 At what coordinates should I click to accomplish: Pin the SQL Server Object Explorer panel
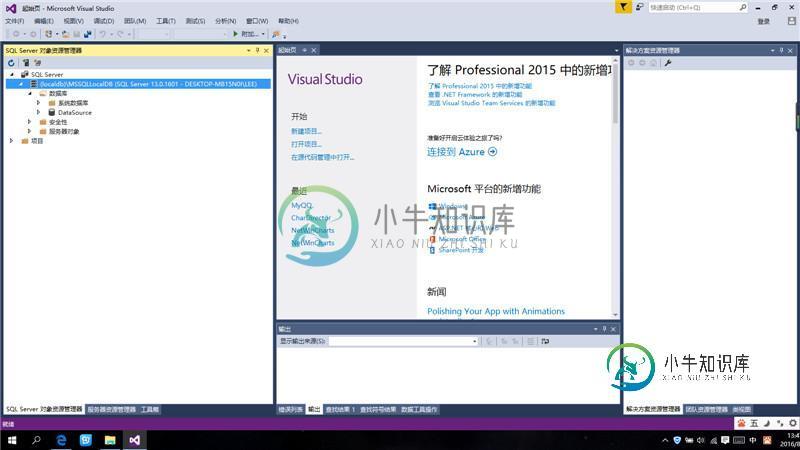click(x=257, y=51)
